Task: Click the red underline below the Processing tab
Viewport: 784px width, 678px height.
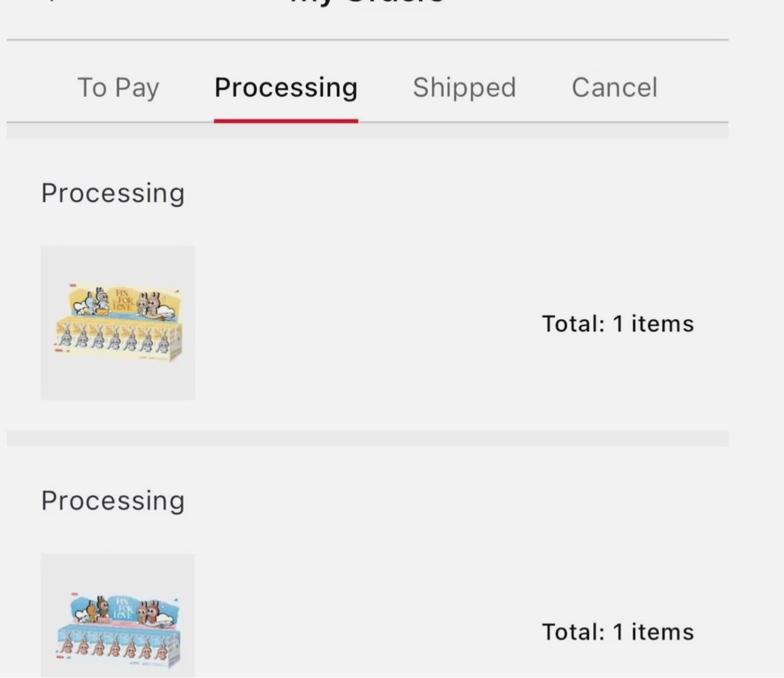Action: tap(286, 120)
